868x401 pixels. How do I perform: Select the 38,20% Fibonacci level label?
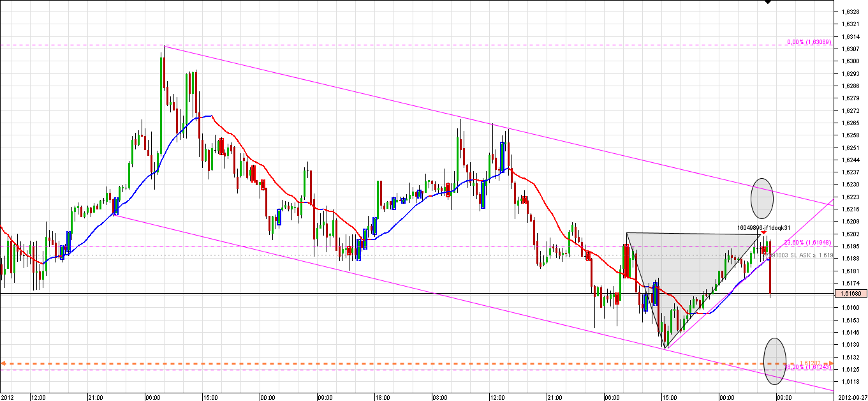click(806, 367)
